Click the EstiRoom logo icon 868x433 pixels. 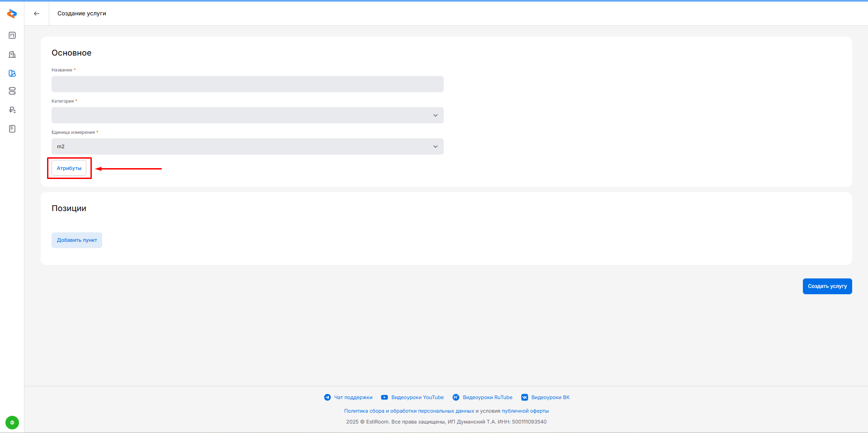[12, 14]
